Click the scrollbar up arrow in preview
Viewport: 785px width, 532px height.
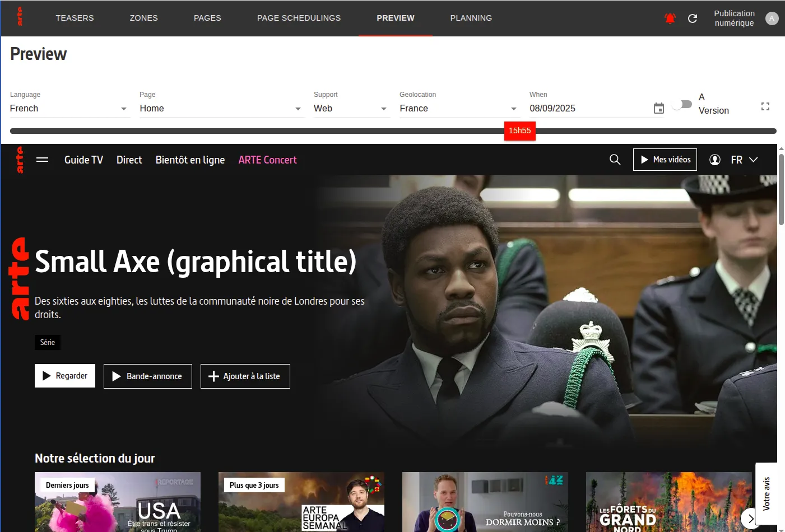click(781, 149)
